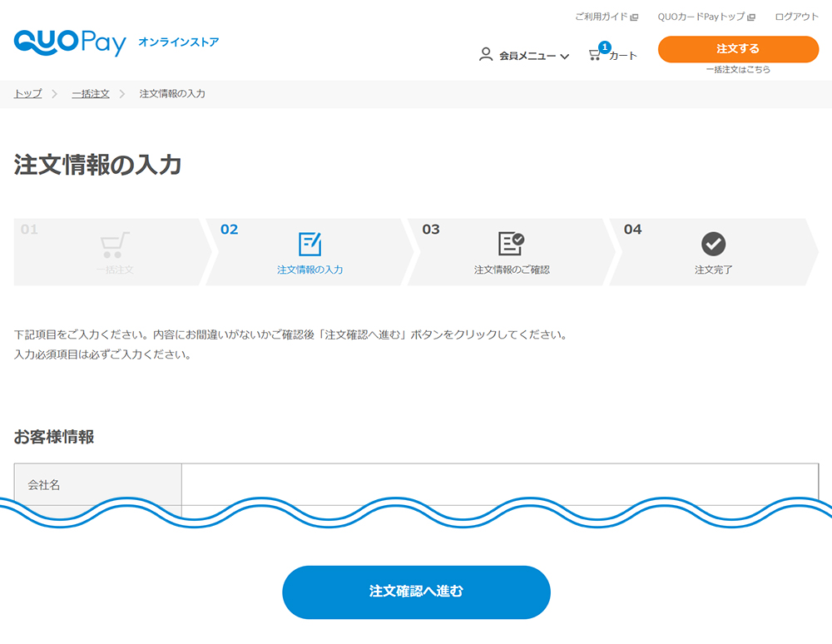The image size is (832, 644).
Task: Click step 03 注文情報のご確認 icon
Action: pos(511,244)
